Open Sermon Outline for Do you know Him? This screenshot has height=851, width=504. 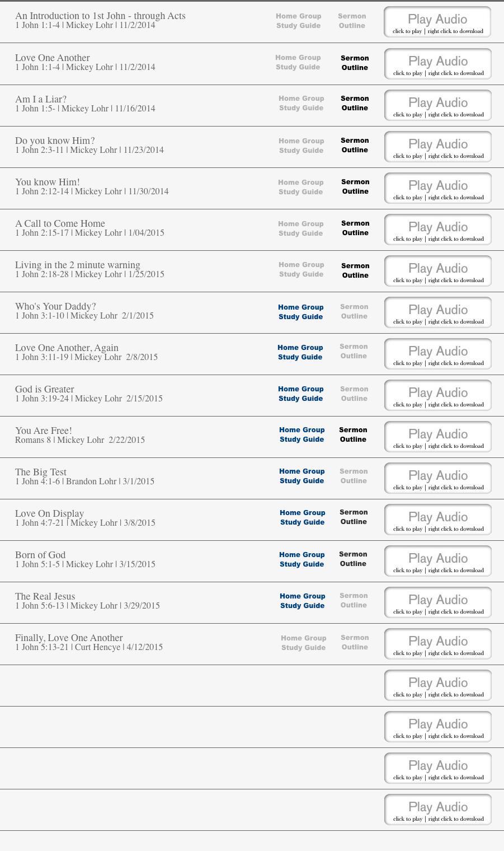[355, 145]
